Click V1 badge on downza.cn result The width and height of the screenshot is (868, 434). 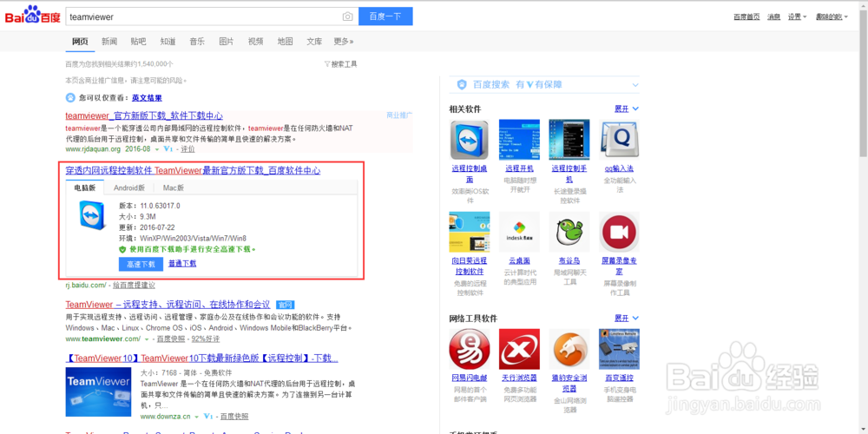tap(208, 417)
